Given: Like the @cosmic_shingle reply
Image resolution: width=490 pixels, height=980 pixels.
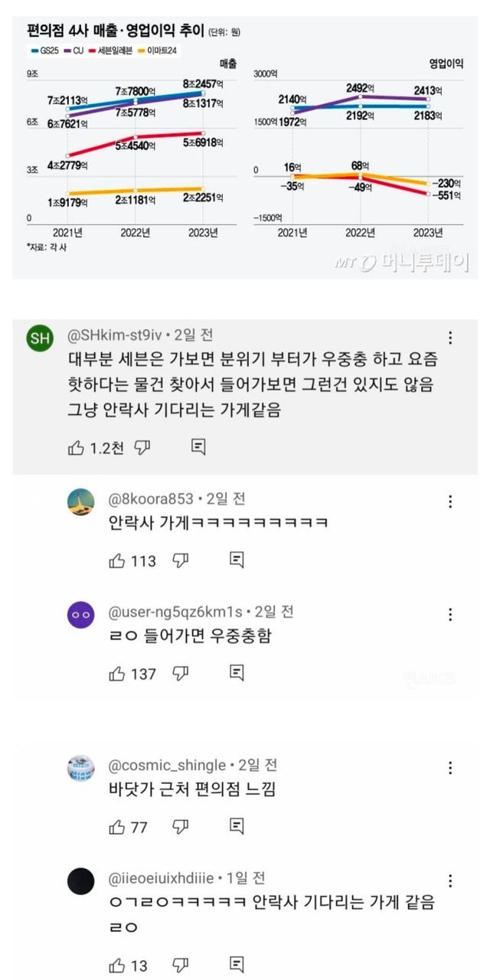Looking at the screenshot, I should (x=117, y=826).
